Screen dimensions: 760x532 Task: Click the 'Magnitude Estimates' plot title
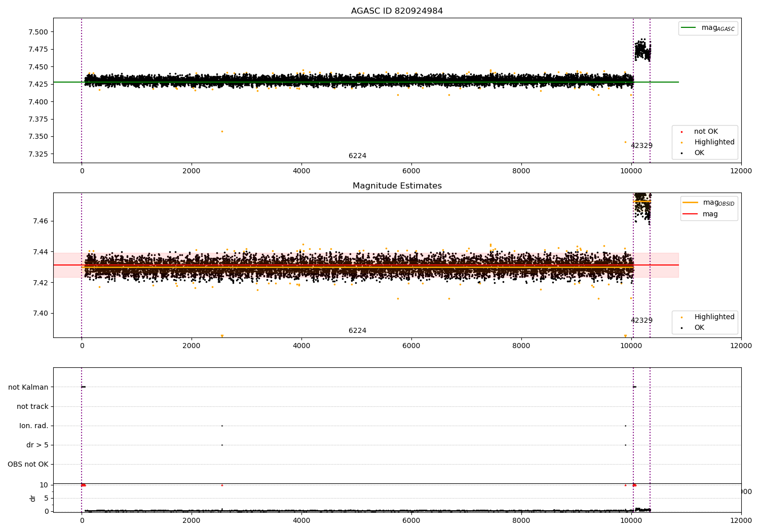click(397, 186)
